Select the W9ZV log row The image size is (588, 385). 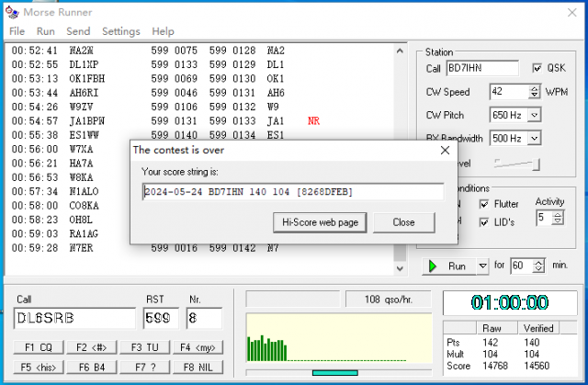click(x=200, y=107)
